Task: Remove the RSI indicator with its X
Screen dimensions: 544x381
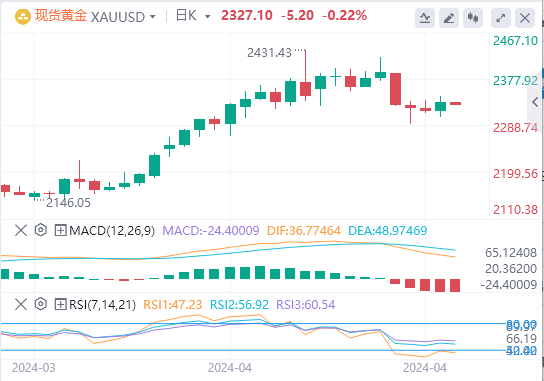Action: click(x=21, y=304)
